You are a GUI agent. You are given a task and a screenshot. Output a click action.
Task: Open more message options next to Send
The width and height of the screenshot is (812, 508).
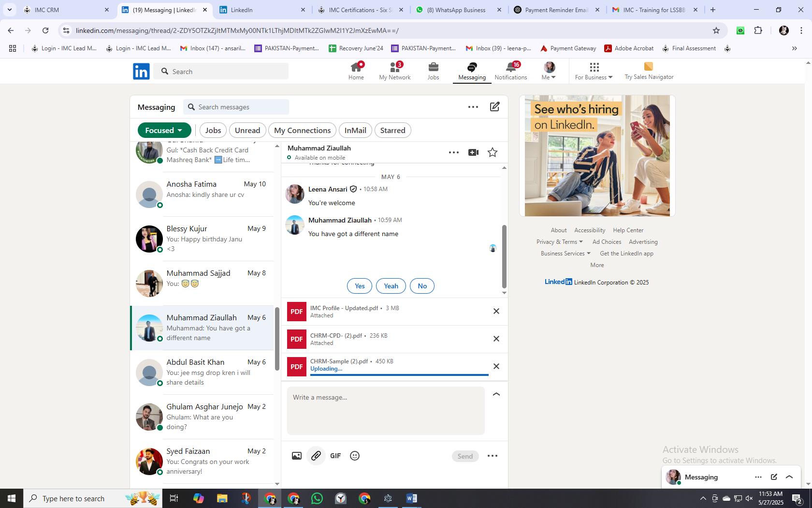493,456
